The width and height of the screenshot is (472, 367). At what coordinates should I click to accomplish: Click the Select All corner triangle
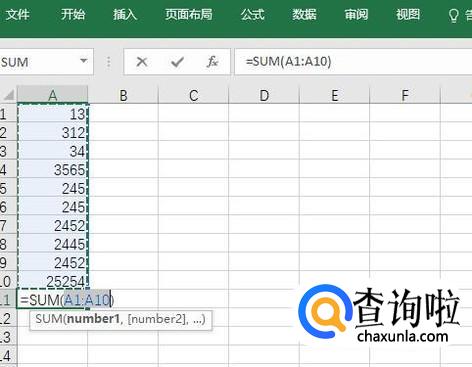pos(9,95)
